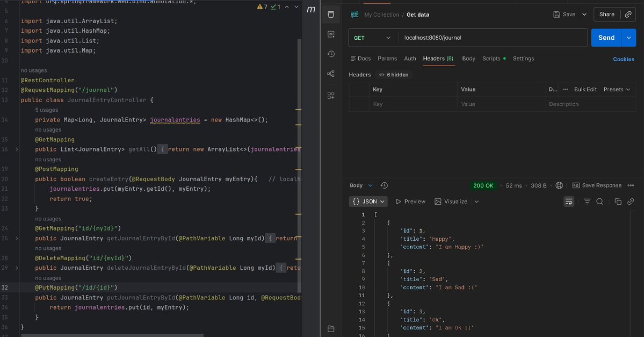Click the header Value input field
The height and width of the screenshot is (337, 644).
pos(501,104)
